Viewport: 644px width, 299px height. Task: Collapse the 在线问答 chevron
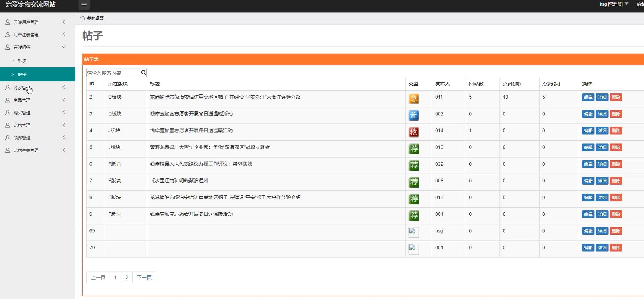64,47
